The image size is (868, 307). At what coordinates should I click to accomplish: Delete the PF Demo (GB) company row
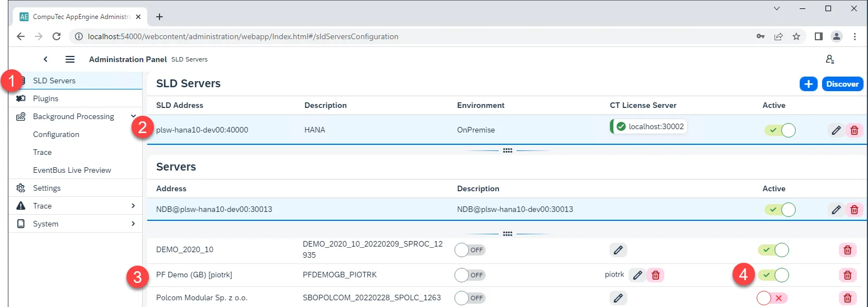click(x=847, y=275)
